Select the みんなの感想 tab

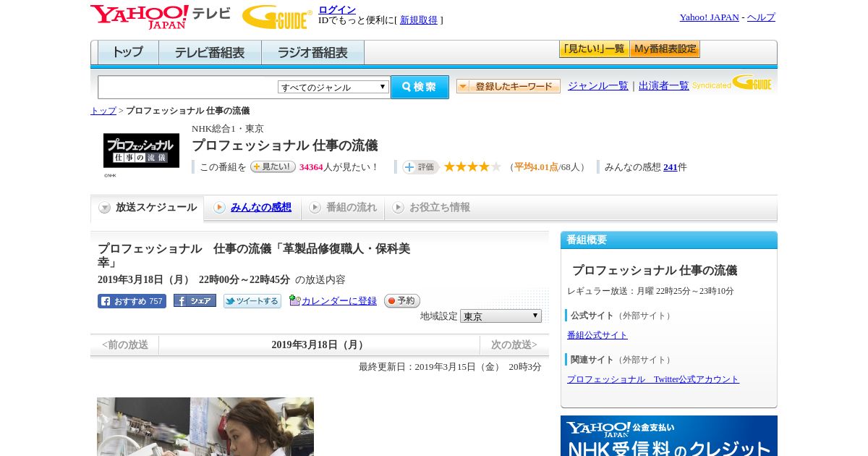(252, 208)
